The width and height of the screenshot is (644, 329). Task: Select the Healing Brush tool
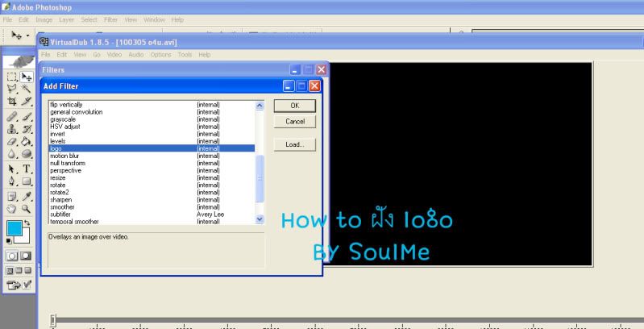pos(12,117)
